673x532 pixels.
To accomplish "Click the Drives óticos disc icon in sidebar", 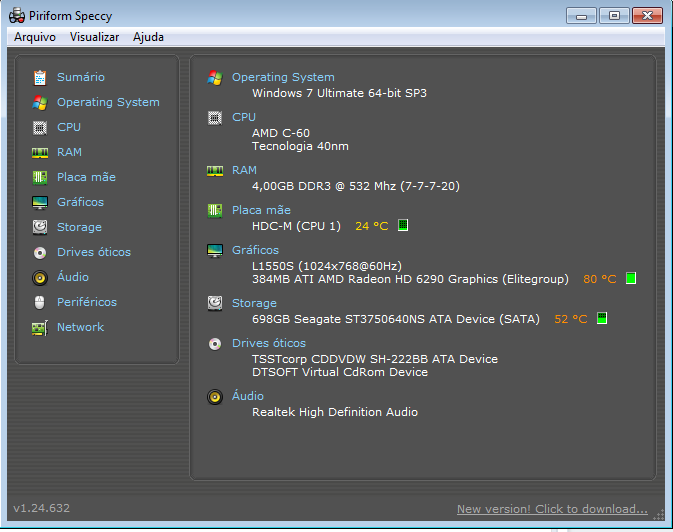I will click(40, 253).
